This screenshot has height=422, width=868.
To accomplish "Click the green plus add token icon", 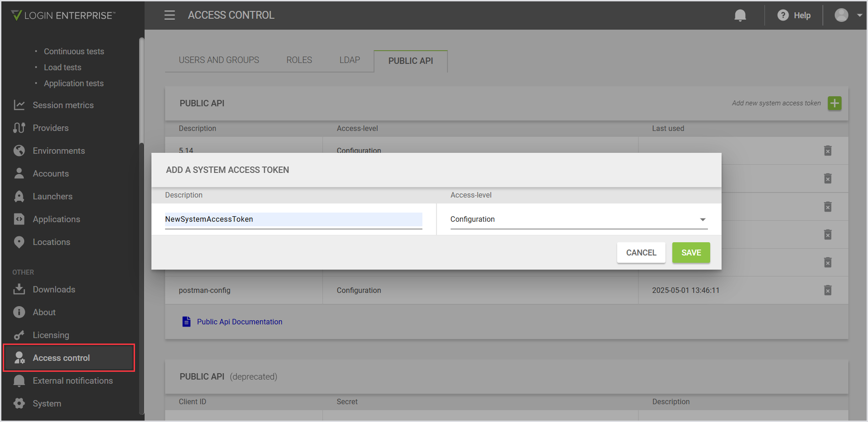I will tap(834, 103).
